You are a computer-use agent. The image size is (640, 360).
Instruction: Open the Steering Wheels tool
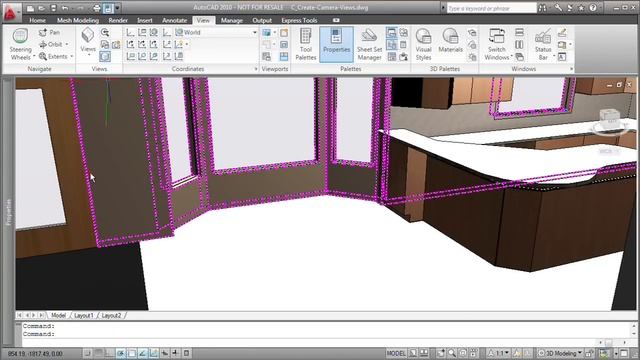click(20, 44)
